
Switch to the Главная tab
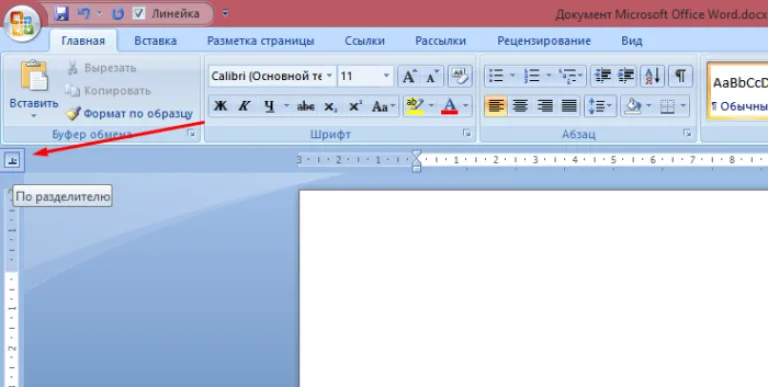point(83,41)
